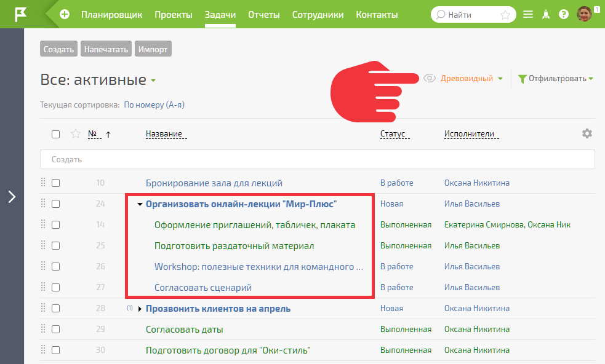Open the 'Отфильтровать' filter dropdown
This screenshot has width=605, height=364.
pos(556,79)
